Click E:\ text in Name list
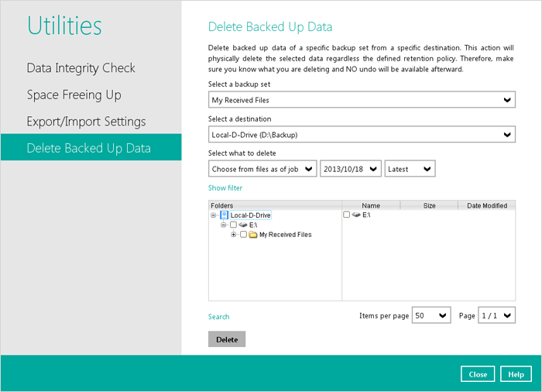The height and width of the screenshot is (392, 542). tap(366, 215)
